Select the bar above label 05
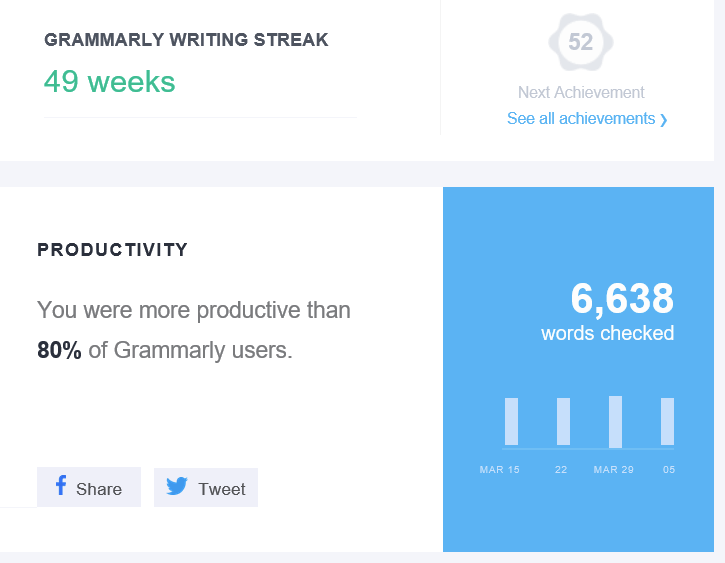 pyautogui.click(x=667, y=421)
